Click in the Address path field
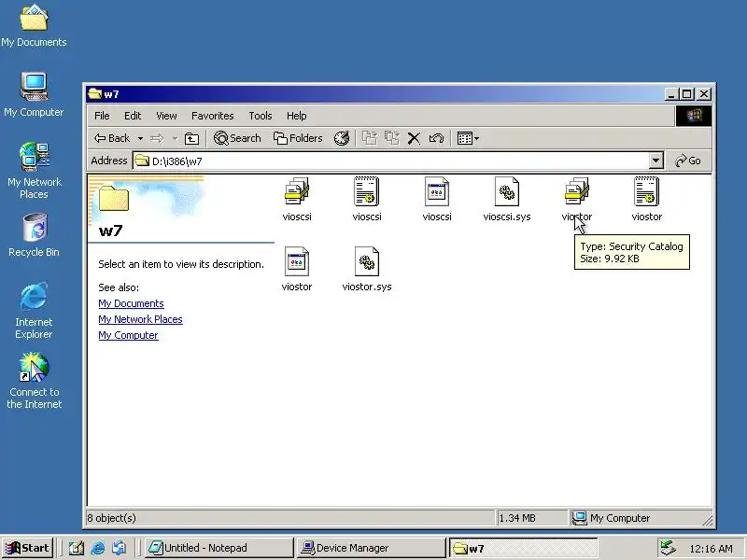This screenshot has width=747, height=560. pos(390,161)
